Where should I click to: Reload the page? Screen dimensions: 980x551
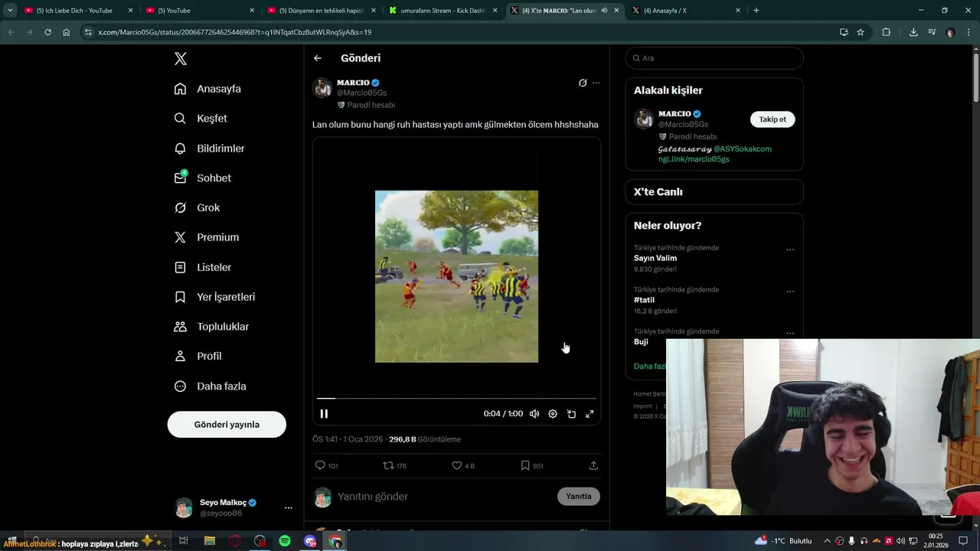point(47,32)
